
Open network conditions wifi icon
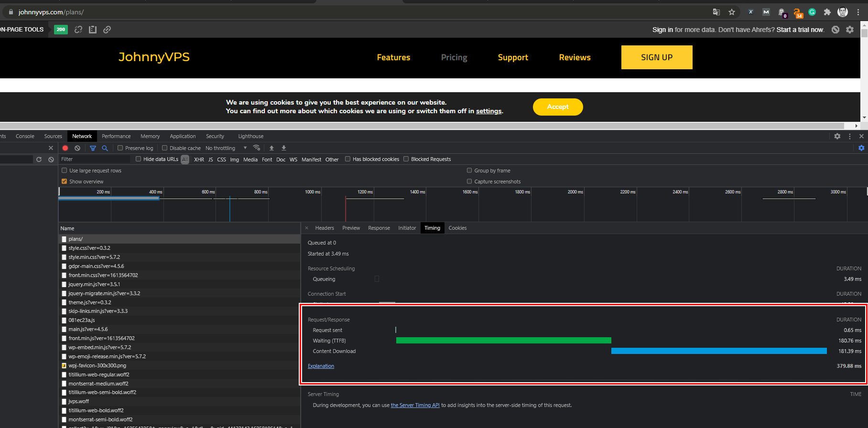(x=257, y=148)
